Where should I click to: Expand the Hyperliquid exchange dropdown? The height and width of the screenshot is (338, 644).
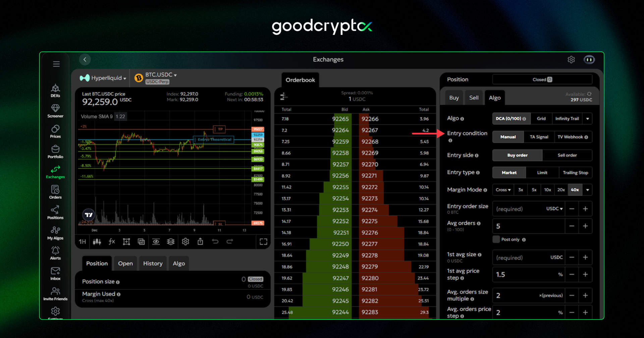pos(103,78)
